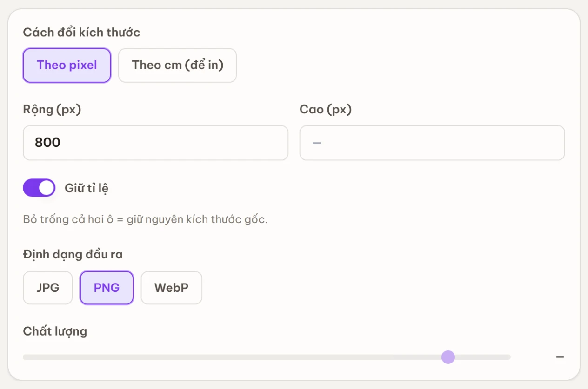Focus the empty Cao (px) input field
This screenshot has height=389, width=588.
coord(432,143)
